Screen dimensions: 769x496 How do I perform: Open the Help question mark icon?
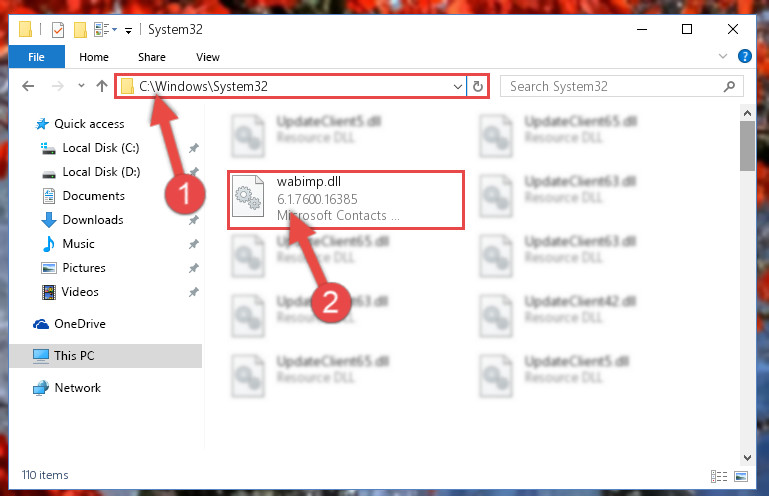(744, 56)
